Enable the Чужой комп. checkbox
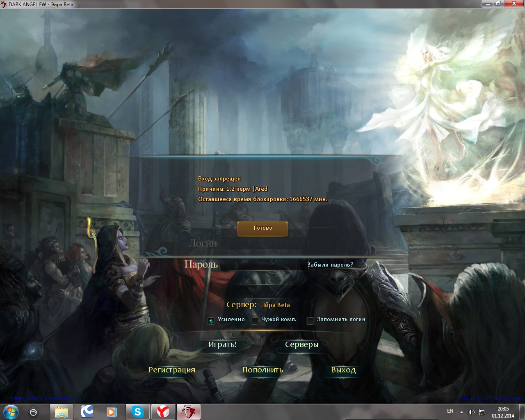 click(x=255, y=320)
